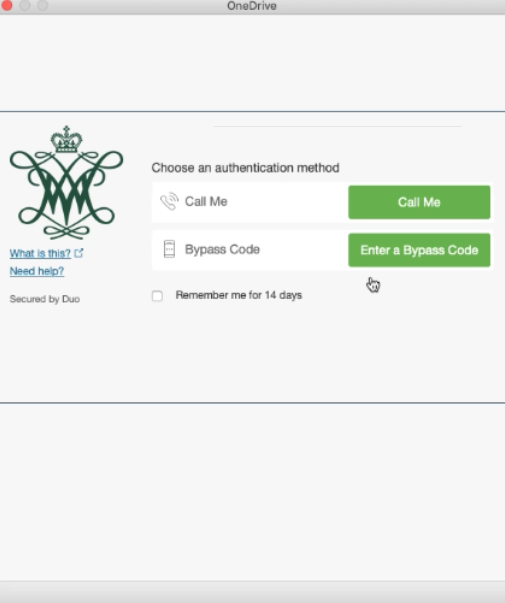Click the mobile device icon beside Bypass Code
The width and height of the screenshot is (505, 603).
click(169, 249)
